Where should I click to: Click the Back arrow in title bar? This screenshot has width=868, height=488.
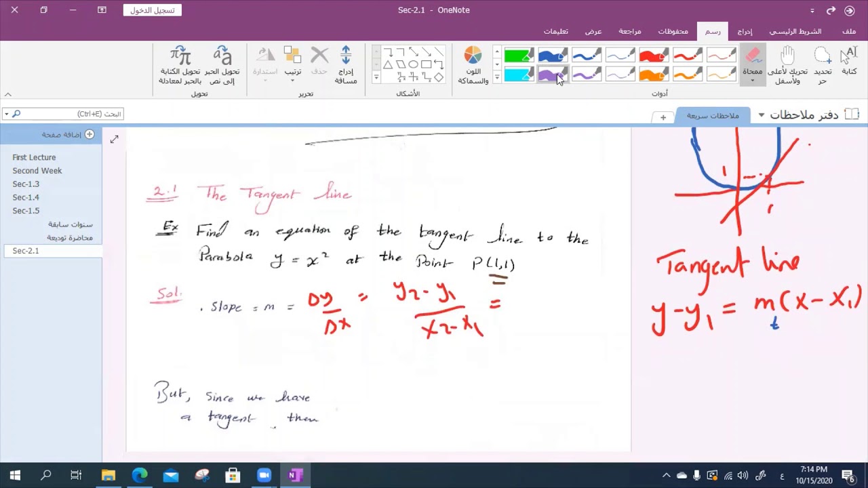[x=850, y=10]
